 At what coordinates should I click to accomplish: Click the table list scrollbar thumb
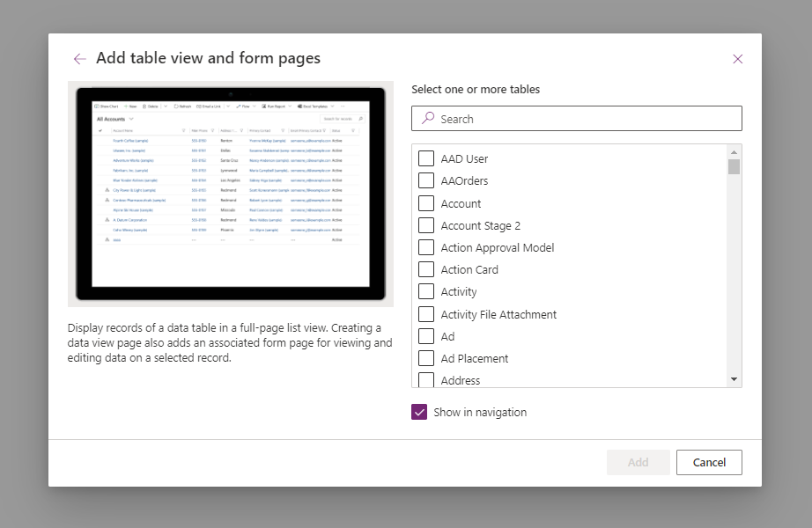734,167
